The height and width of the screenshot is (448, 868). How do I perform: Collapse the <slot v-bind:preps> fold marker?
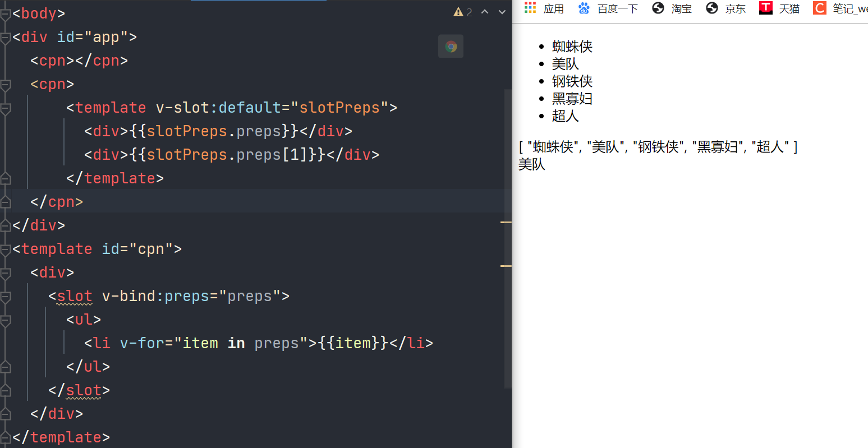[6, 297]
